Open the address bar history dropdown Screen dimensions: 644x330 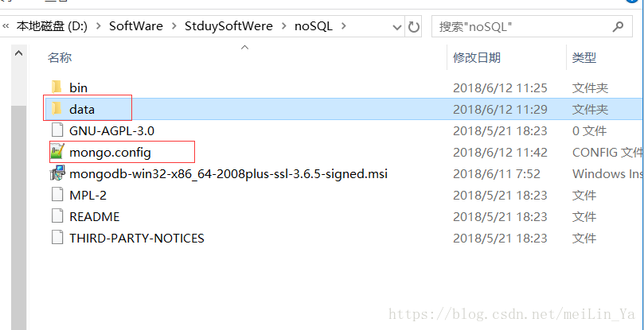[396, 28]
